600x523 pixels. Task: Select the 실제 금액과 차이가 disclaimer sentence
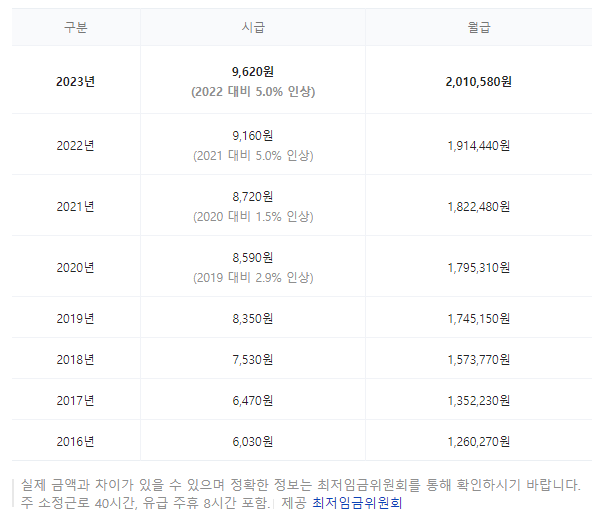(x=301, y=485)
